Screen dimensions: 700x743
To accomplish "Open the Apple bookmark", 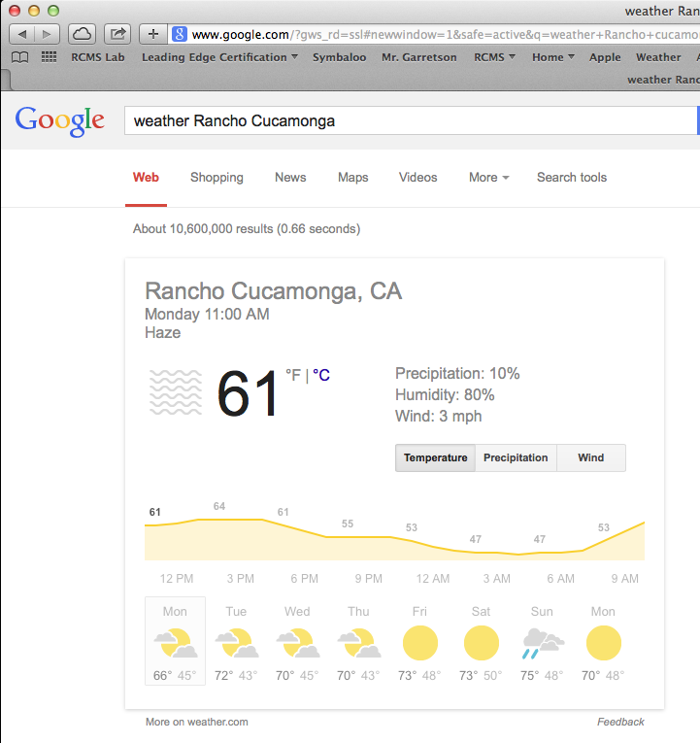I will [x=605, y=57].
